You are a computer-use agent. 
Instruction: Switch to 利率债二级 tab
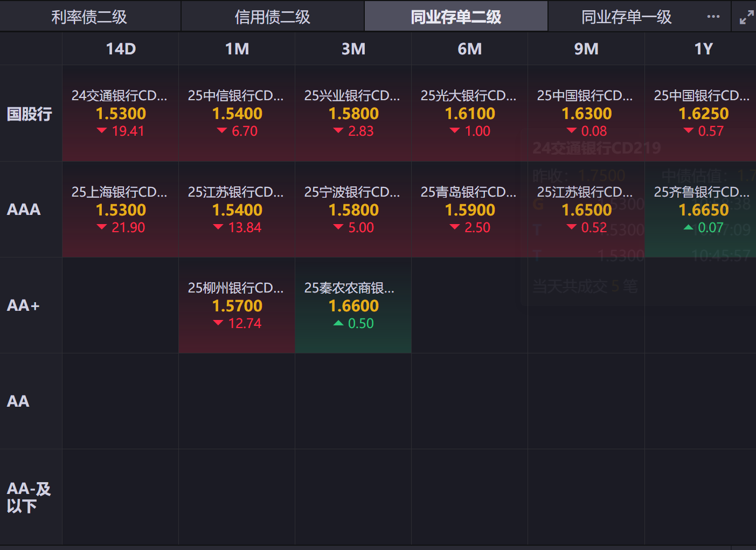89,17
